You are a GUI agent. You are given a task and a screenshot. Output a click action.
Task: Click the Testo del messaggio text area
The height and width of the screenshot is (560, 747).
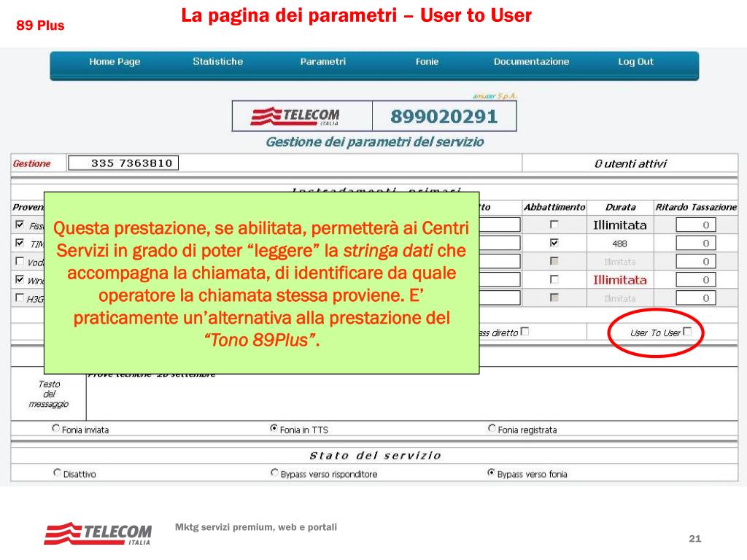click(411, 394)
